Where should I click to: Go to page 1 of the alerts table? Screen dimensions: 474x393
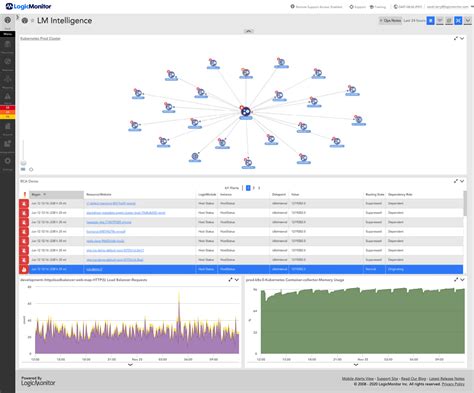[x=248, y=188]
